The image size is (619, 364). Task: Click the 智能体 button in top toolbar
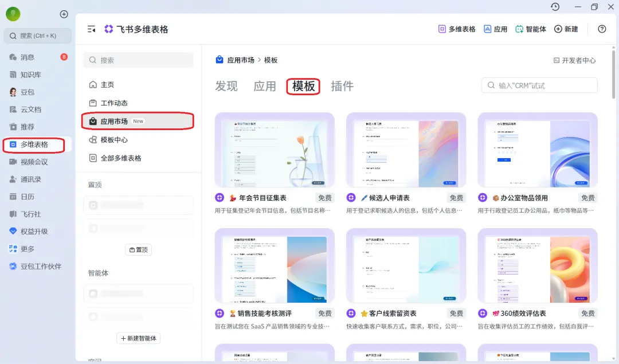pyautogui.click(x=531, y=29)
